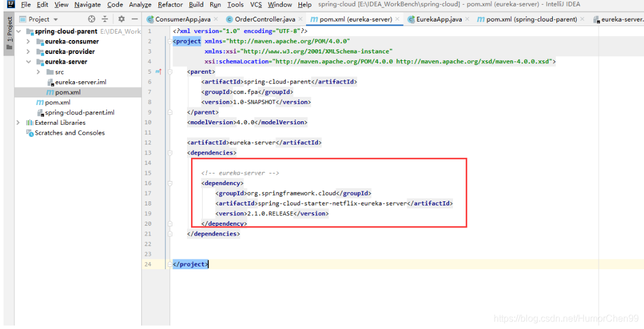Image resolution: width=644 pixels, height=329 pixels.
Task: Expand the eureka-provider module
Action: 28,52
